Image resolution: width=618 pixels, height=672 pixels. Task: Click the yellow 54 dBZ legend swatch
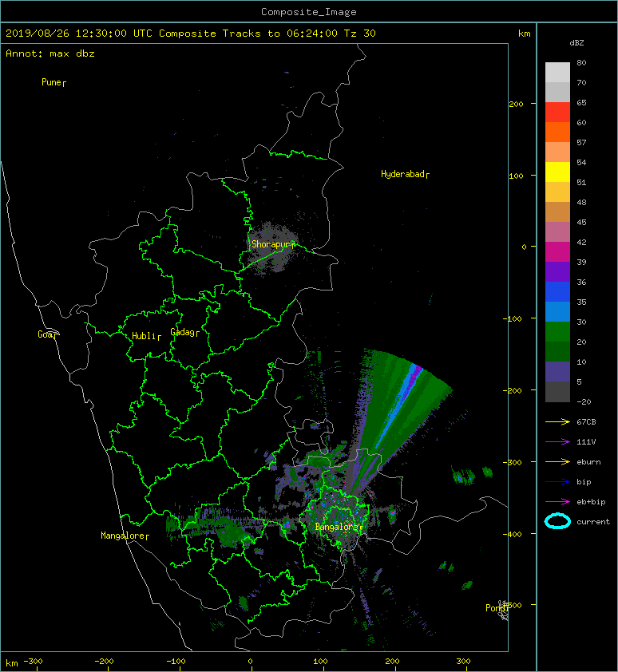point(557,172)
